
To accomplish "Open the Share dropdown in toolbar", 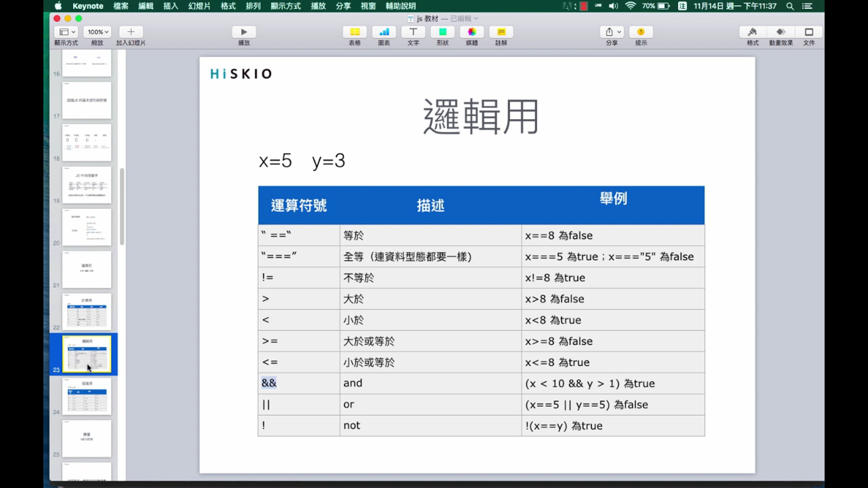I will coord(612,32).
